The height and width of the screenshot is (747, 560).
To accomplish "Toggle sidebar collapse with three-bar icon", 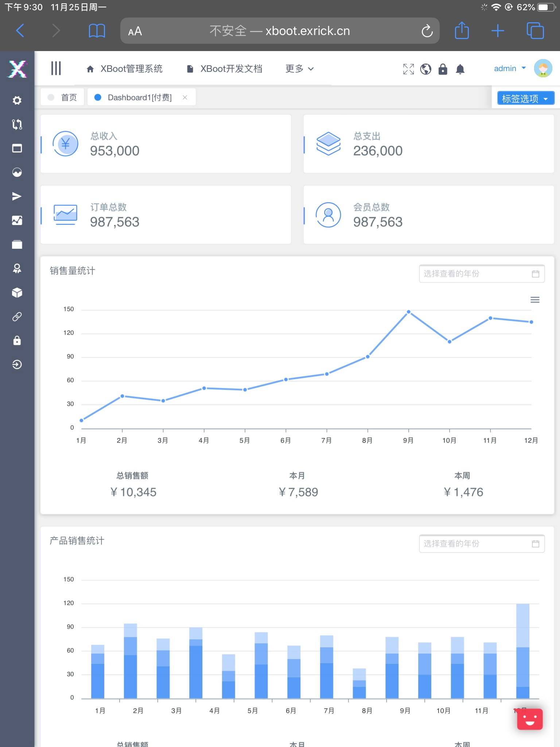I will [56, 68].
